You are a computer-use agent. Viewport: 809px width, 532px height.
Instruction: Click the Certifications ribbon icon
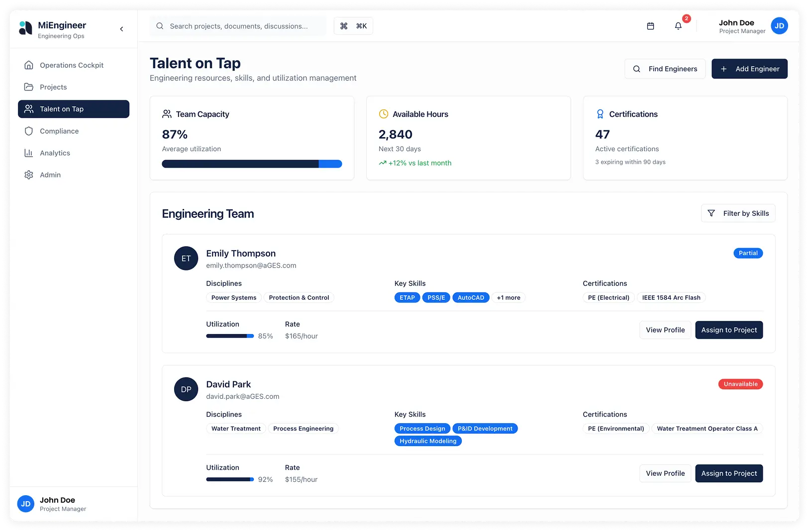(600, 114)
